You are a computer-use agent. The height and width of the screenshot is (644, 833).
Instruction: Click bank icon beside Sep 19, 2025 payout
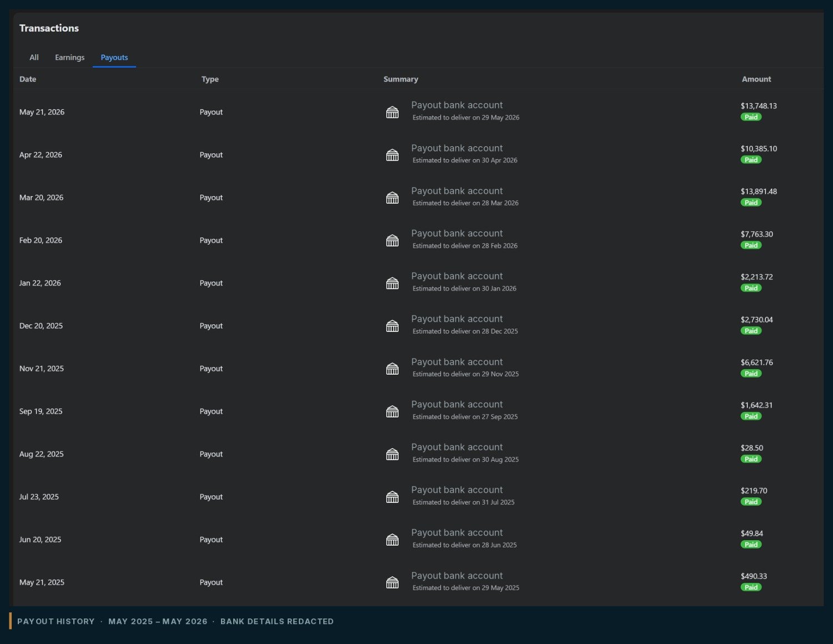(x=392, y=411)
